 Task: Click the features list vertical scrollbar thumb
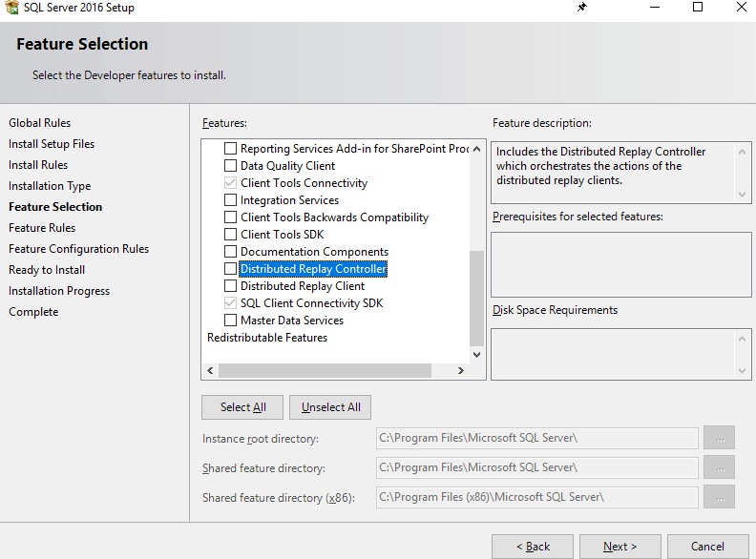click(x=477, y=299)
